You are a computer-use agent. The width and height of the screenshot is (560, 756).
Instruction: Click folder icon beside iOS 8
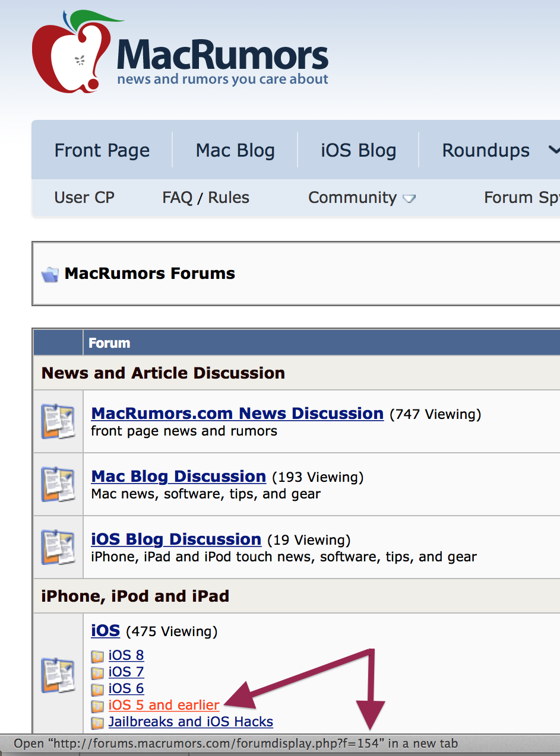(x=97, y=657)
